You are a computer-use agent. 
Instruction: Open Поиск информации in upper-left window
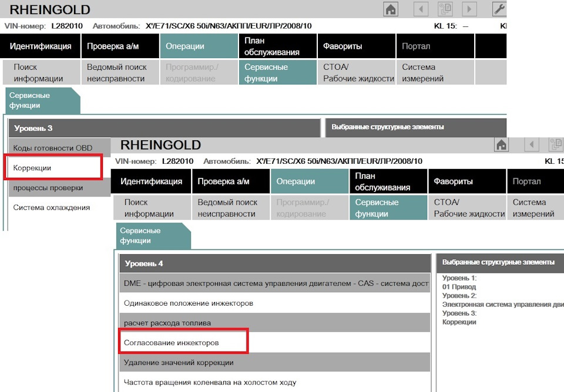(x=42, y=73)
